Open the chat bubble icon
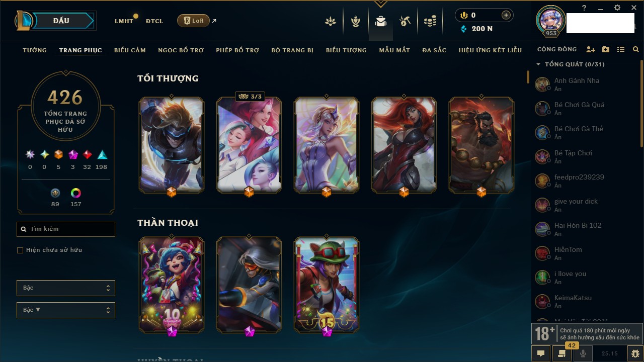The height and width of the screenshot is (362, 644). 541,353
